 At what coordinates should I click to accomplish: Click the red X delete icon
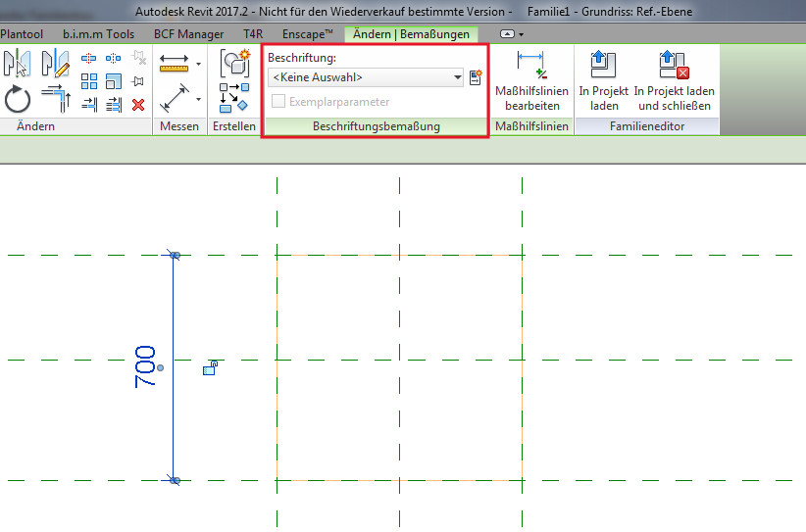point(138,104)
